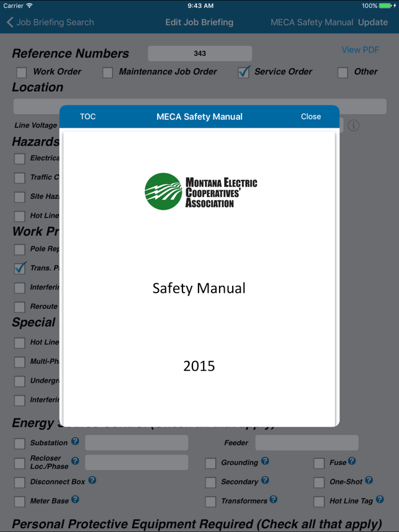Check the Substation checkbox

click(19, 443)
